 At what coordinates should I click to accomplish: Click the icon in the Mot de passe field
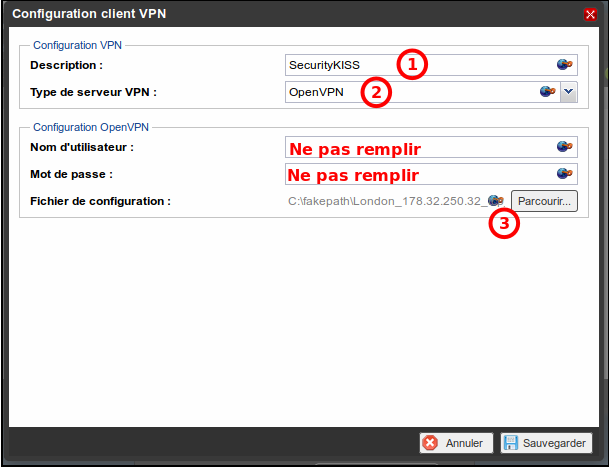coord(565,173)
